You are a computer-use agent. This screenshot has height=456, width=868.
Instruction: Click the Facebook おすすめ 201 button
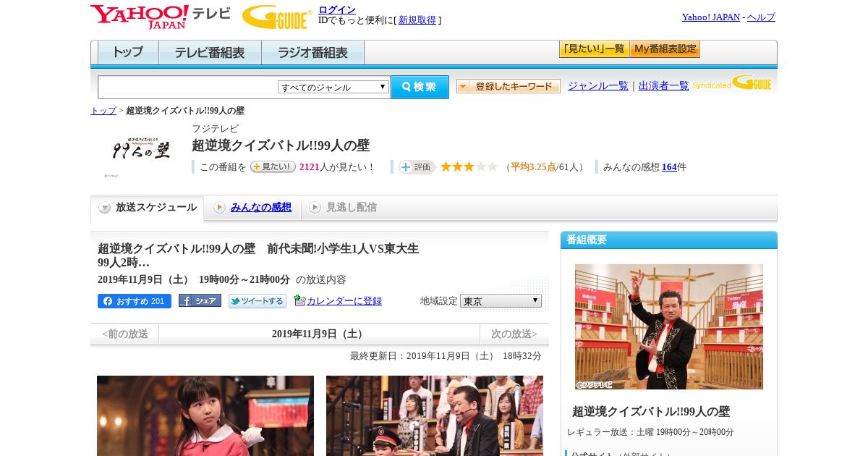(x=135, y=301)
